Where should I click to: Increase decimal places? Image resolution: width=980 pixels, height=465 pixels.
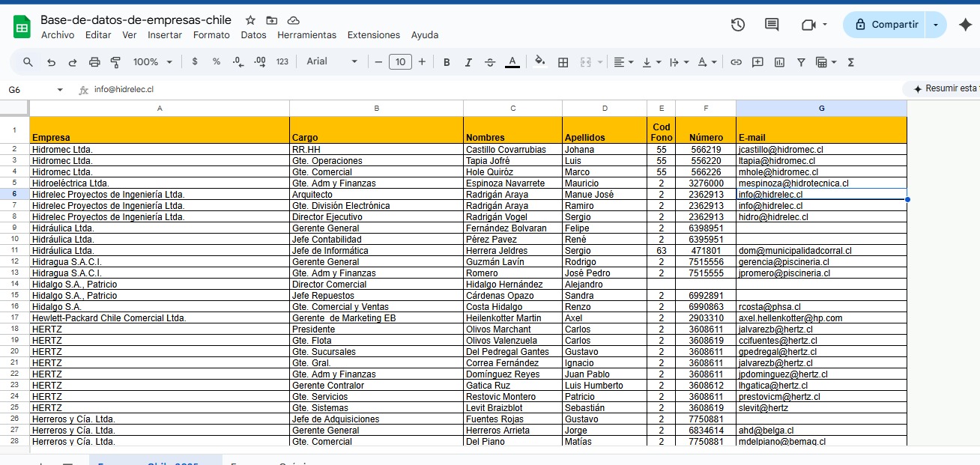point(260,62)
